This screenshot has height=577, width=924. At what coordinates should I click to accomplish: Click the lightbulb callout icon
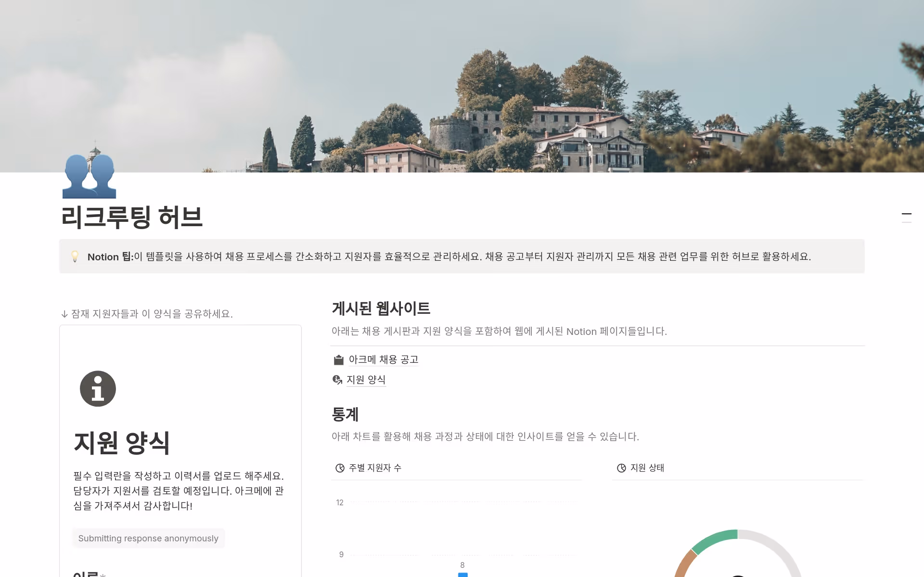tap(75, 256)
